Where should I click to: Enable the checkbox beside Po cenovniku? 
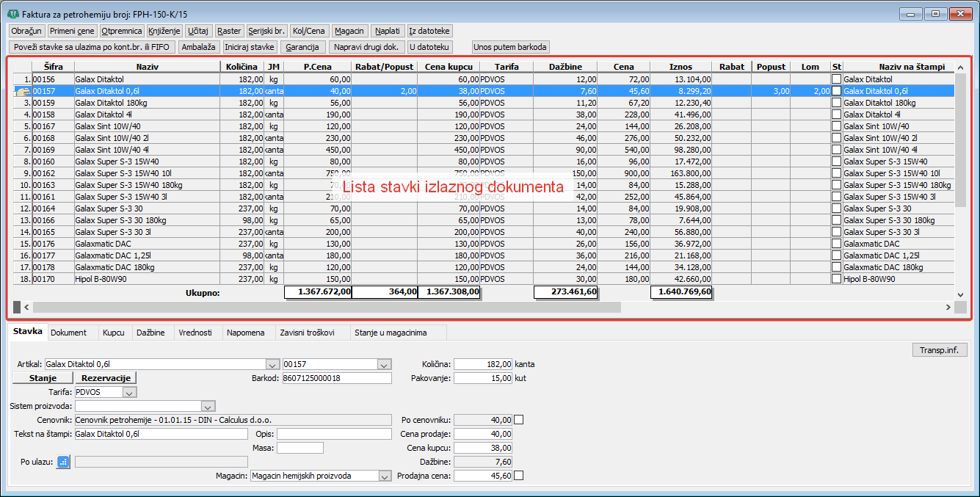(519, 420)
